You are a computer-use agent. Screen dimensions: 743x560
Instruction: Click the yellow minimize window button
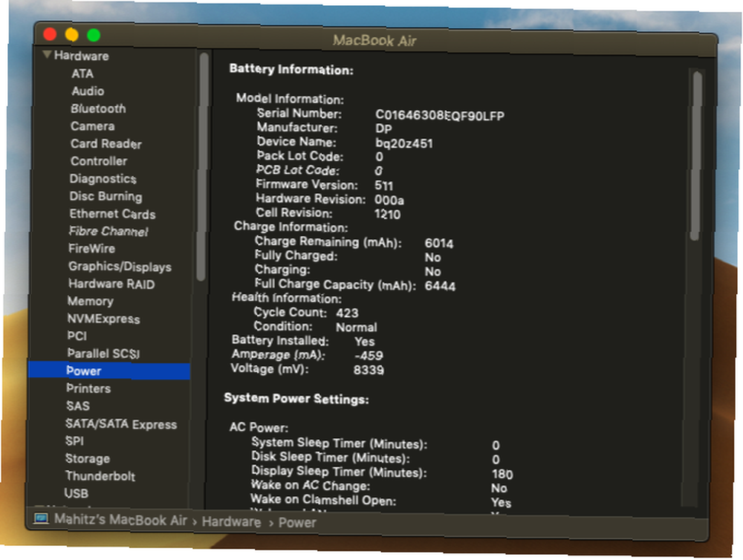point(71,35)
